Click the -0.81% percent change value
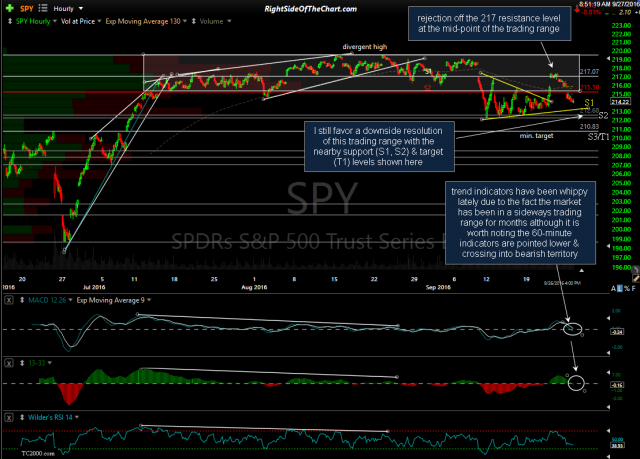640x459 pixels. [591, 12]
